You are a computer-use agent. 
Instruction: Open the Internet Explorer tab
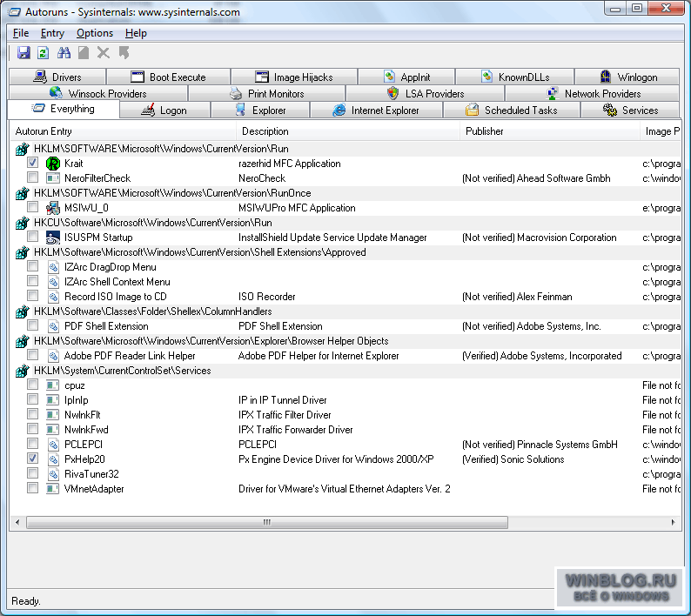(376, 110)
